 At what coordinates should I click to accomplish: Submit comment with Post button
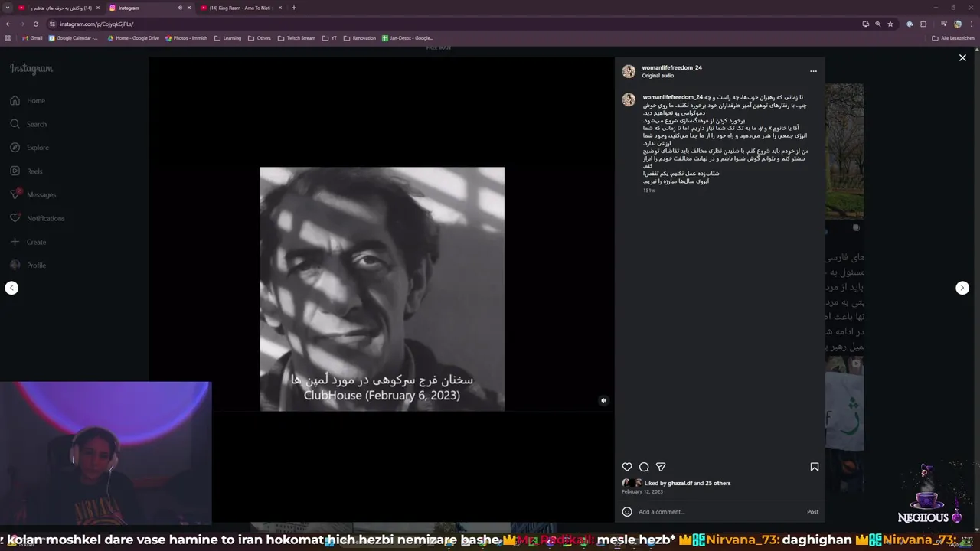pyautogui.click(x=812, y=512)
